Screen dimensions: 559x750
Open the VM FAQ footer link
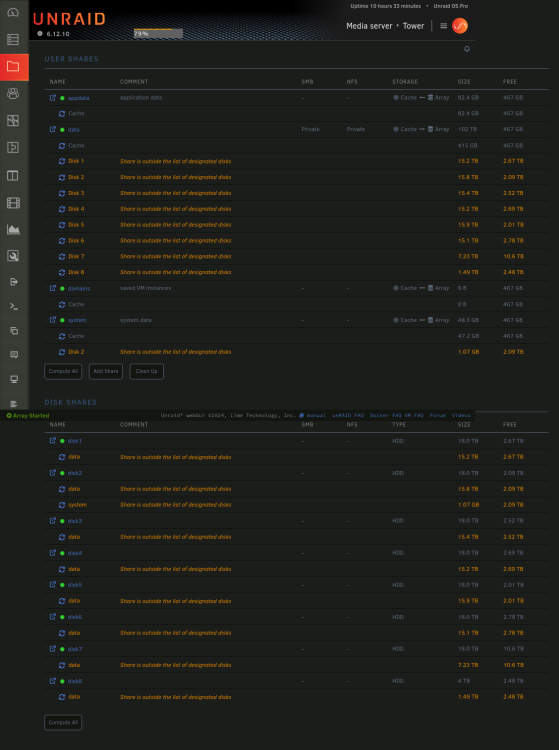point(414,415)
